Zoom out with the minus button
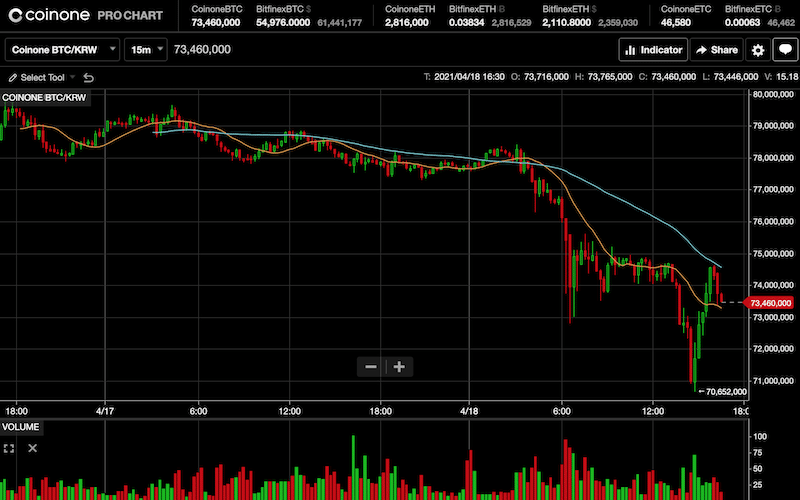The image size is (800, 500). [x=371, y=366]
